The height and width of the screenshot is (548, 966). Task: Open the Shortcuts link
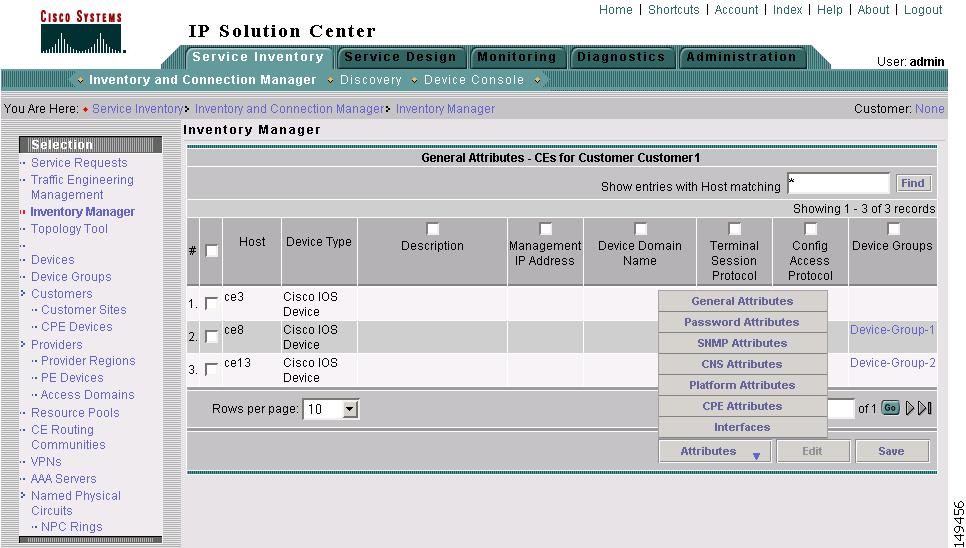click(673, 10)
